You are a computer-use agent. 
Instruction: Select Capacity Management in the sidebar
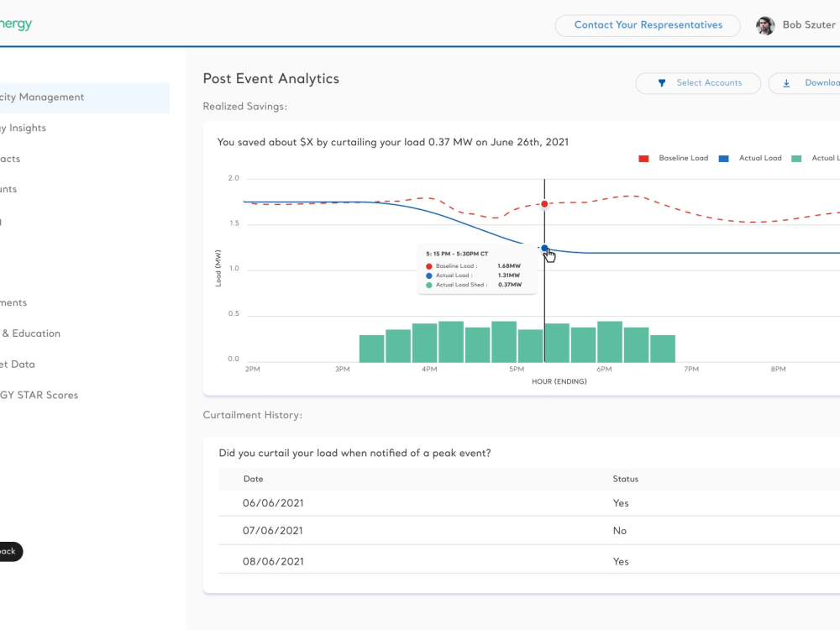85,97
